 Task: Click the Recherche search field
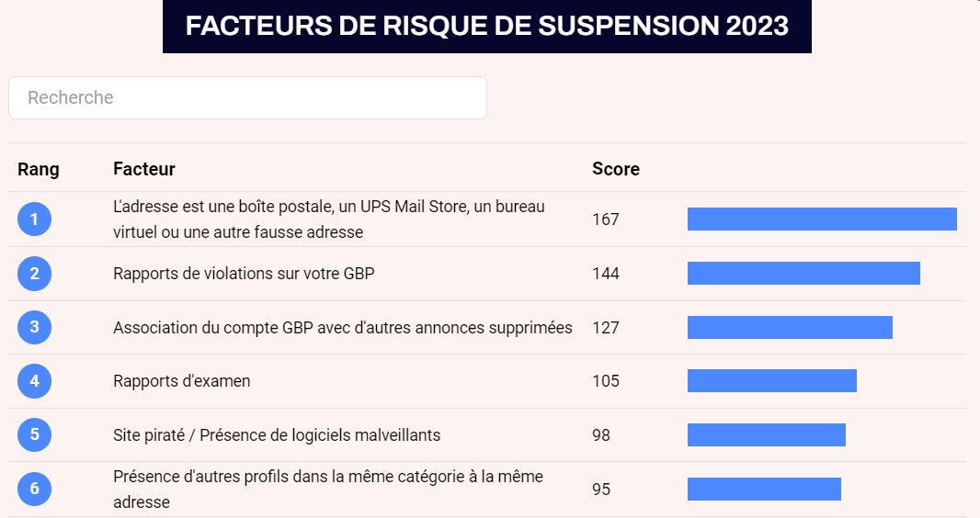pyautogui.click(x=247, y=97)
